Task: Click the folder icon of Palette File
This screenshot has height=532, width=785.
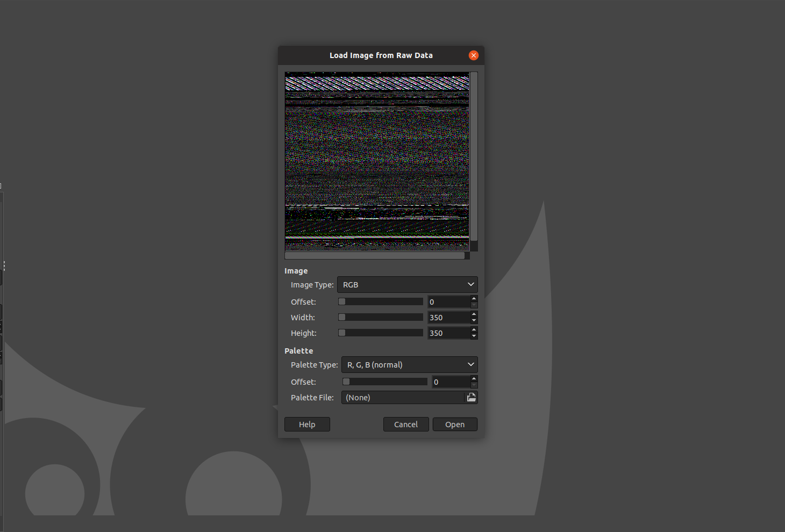Action: pos(471,398)
